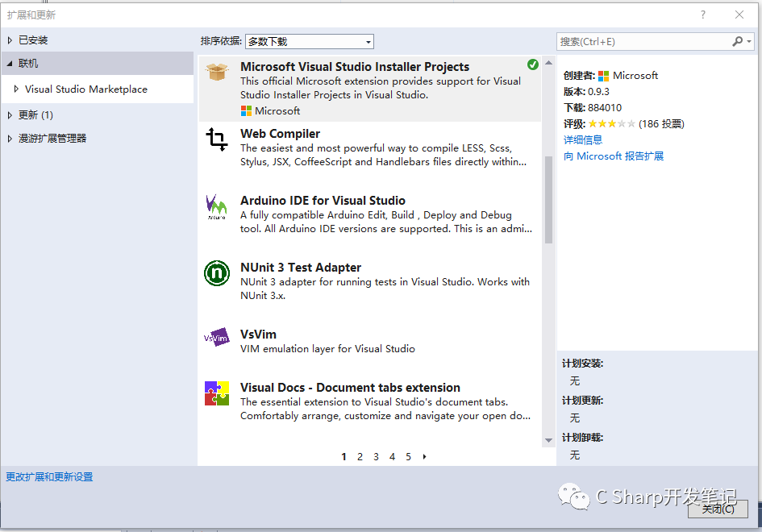
Task: Click the (186 投票) vote count
Action: click(661, 124)
